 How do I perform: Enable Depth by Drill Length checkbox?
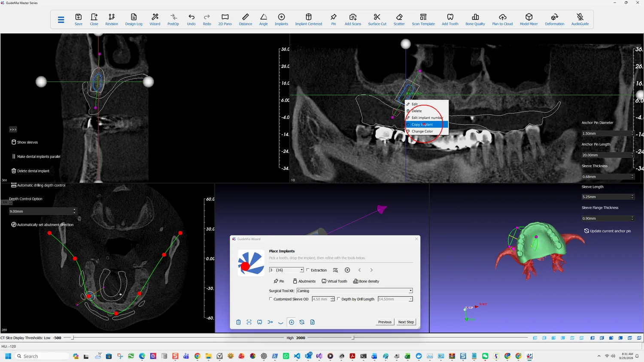(x=338, y=299)
